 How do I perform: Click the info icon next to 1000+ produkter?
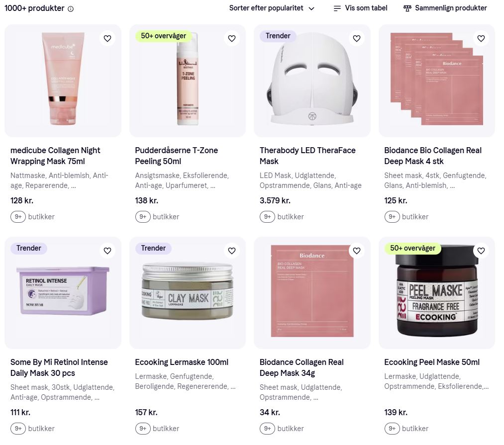(x=71, y=8)
